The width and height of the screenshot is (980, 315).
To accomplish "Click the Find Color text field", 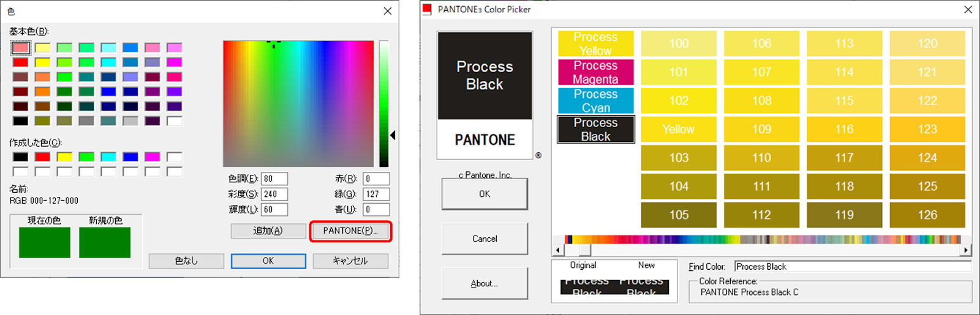I will pos(853,267).
